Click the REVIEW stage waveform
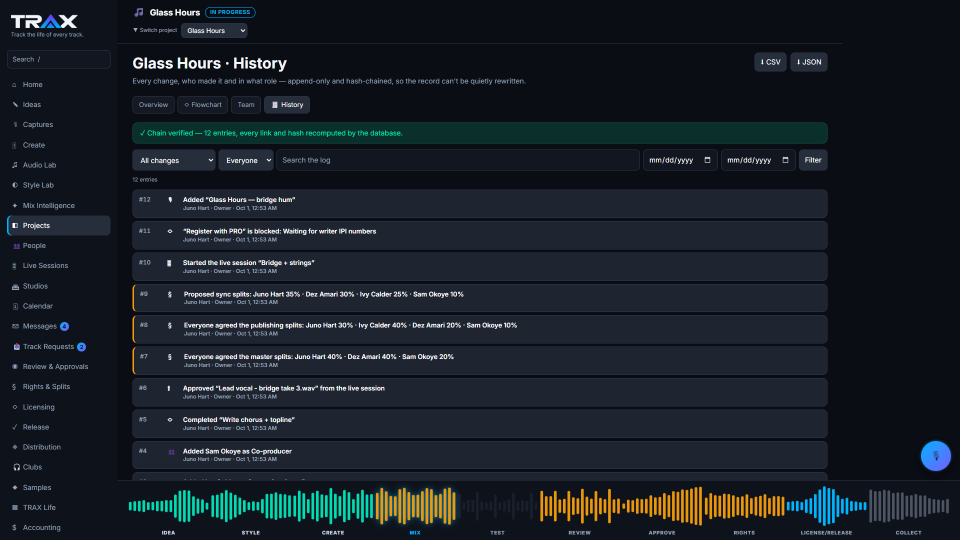The height and width of the screenshot is (540, 960). (x=579, y=507)
